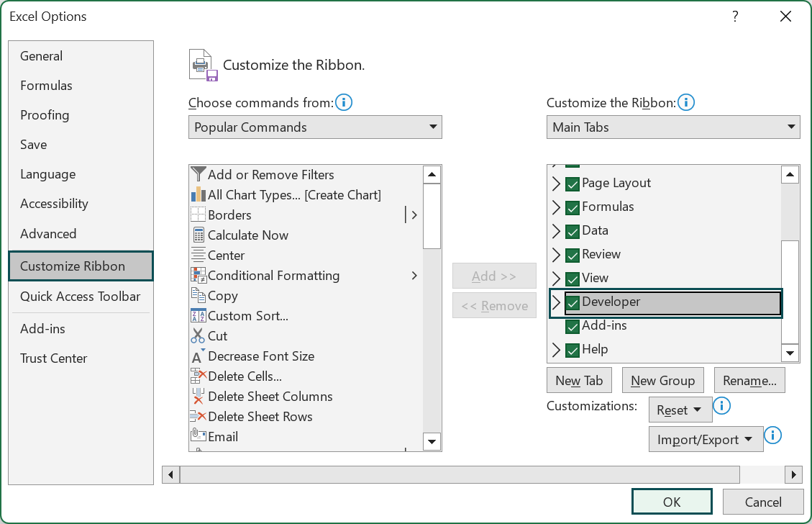Screen dimensions: 812x524
Task: Click the Delete Cells icon
Action: (x=199, y=376)
